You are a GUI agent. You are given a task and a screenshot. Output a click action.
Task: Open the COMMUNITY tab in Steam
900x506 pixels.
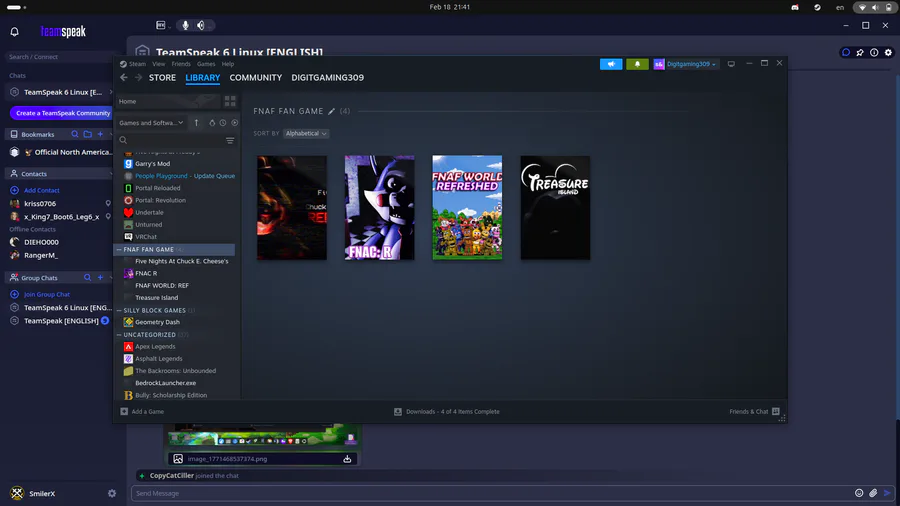[255, 77]
